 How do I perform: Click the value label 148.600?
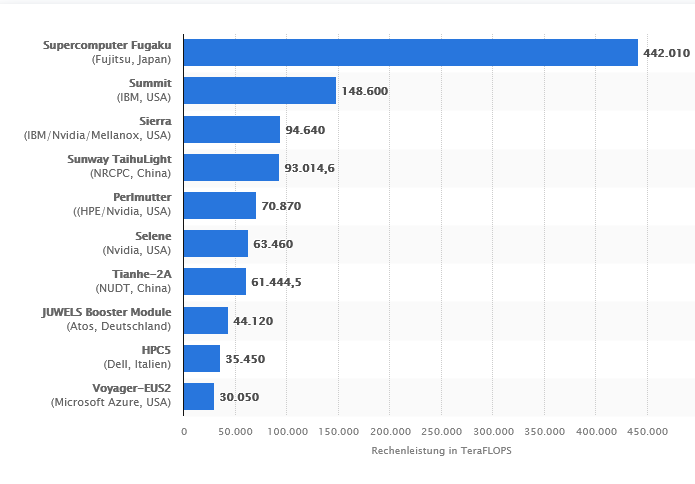(x=364, y=91)
